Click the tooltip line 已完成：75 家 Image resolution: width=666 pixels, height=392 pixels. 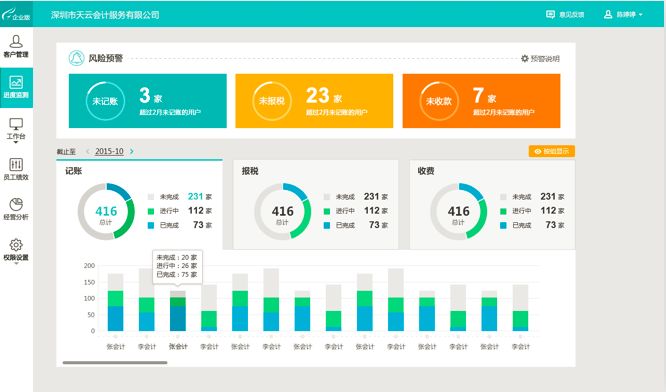tap(177, 274)
